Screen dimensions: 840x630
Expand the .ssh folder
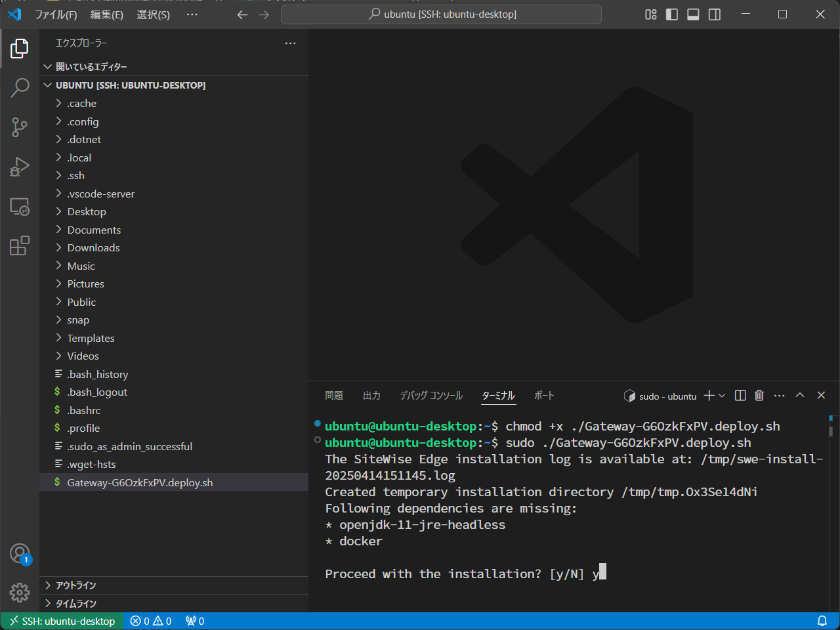click(174, 176)
